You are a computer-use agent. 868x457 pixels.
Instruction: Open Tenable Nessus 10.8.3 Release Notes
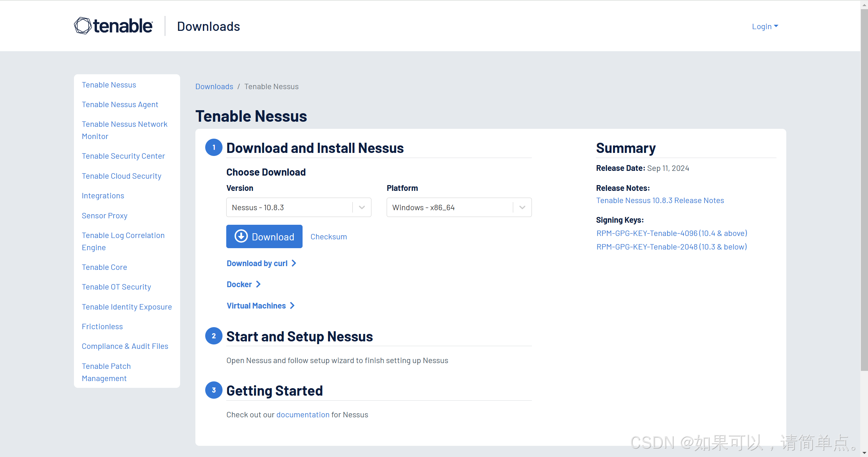tap(660, 200)
